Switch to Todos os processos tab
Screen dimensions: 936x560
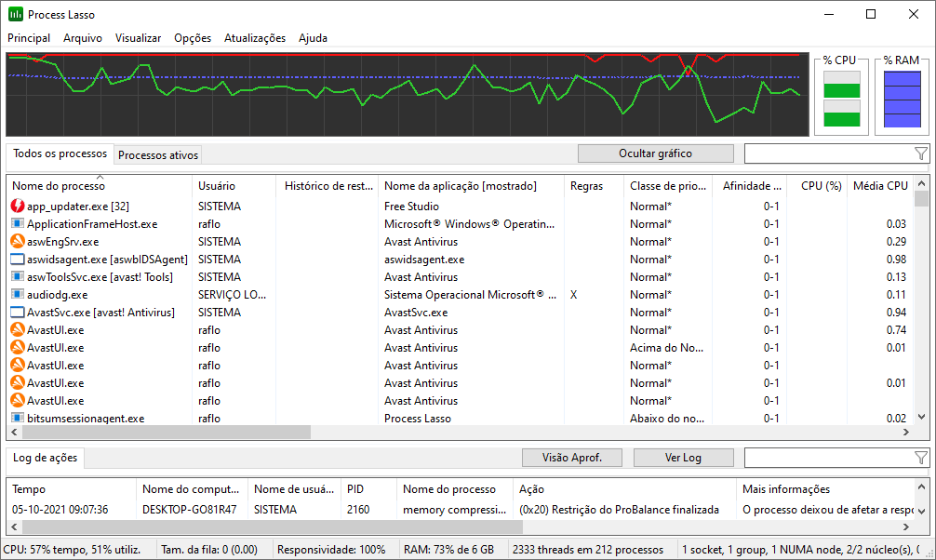60,153
